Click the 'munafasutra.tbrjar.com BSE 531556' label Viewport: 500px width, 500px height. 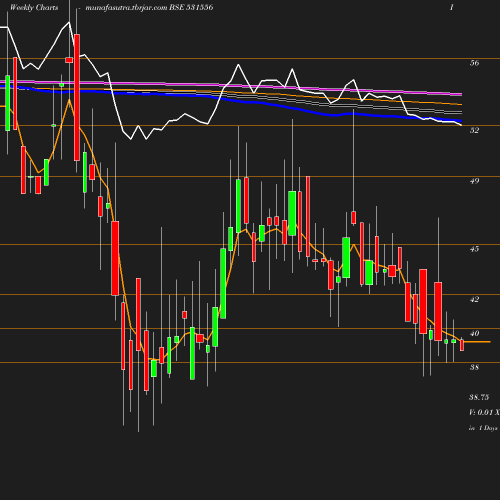click(149, 7)
